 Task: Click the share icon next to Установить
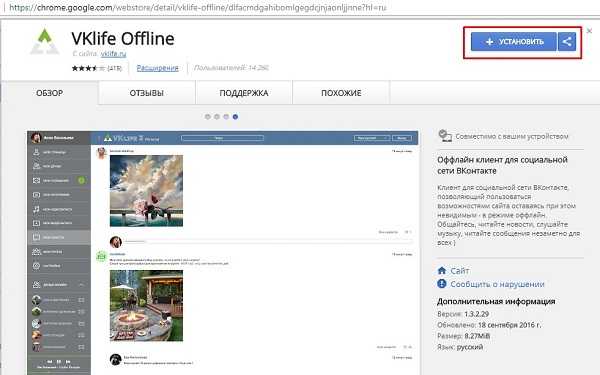coord(567,42)
